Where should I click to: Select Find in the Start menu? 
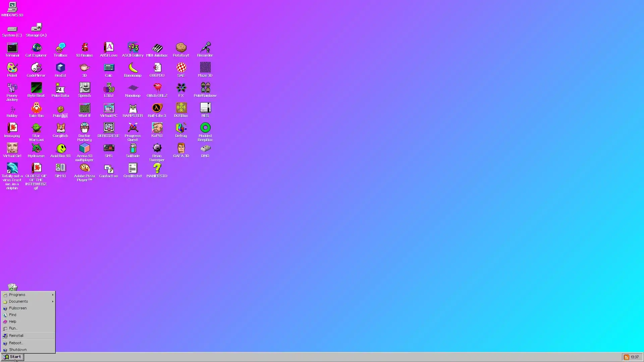click(13, 315)
